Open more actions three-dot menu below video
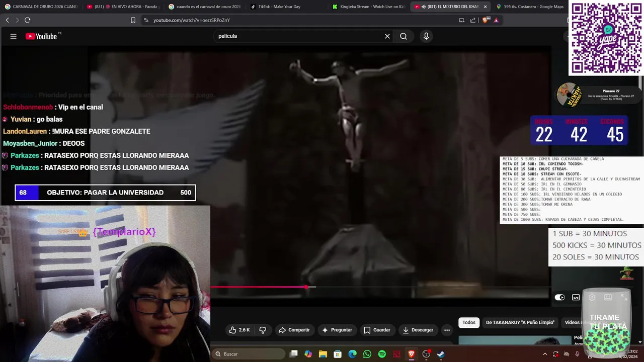The width and height of the screenshot is (644, 362). click(447, 330)
